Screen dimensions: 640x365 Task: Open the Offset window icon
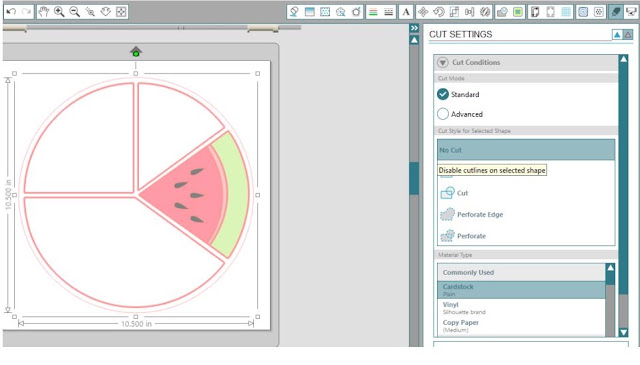click(518, 12)
